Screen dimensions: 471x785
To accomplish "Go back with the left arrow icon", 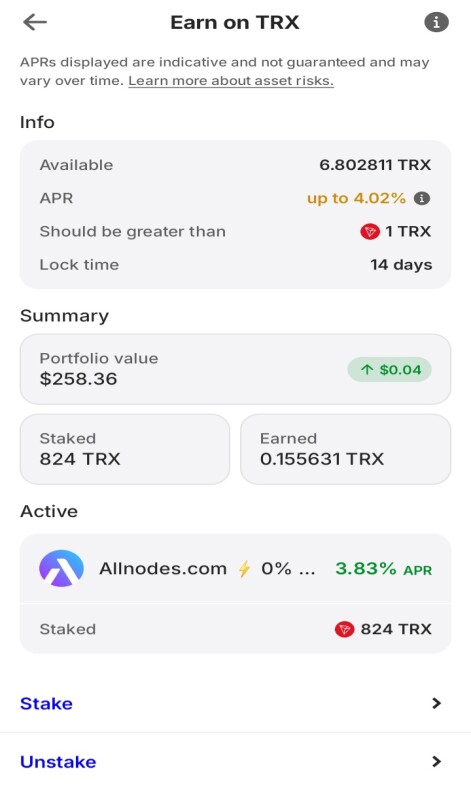I will (35, 22).
